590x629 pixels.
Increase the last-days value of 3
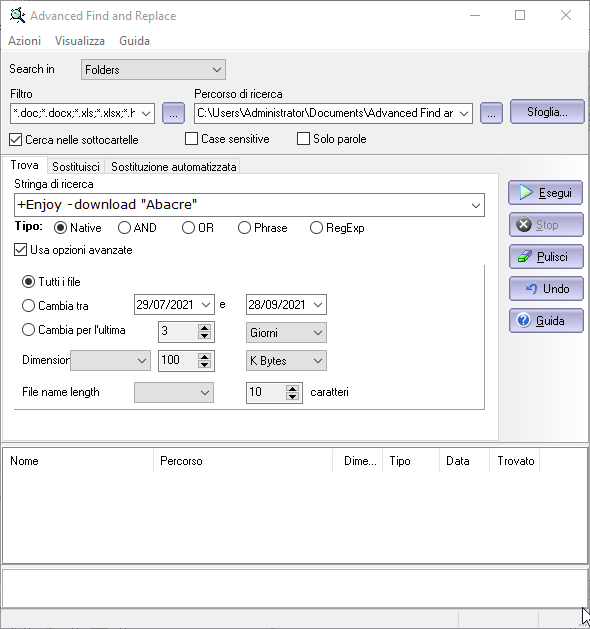point(205,328)
